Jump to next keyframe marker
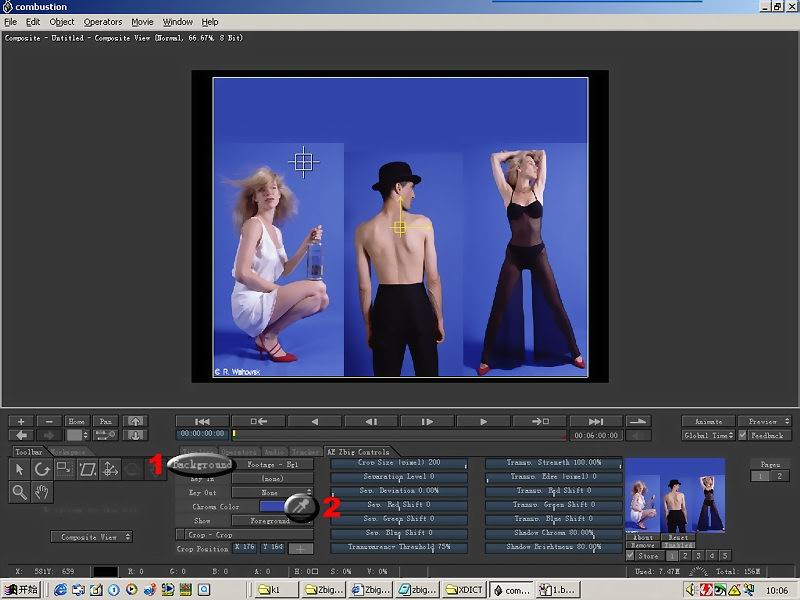 click(x=540, y=421)
